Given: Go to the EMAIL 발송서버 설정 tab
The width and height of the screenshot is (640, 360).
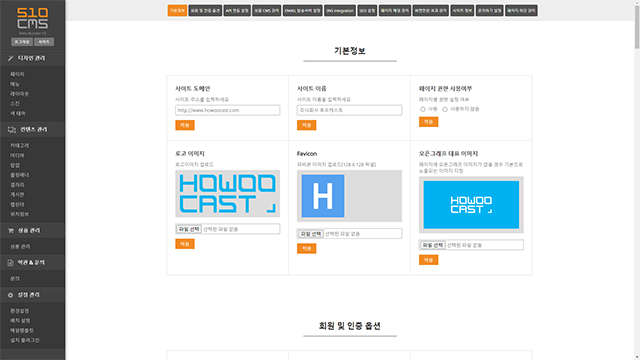Looking at the screenshot, I should tap(303, 11).
